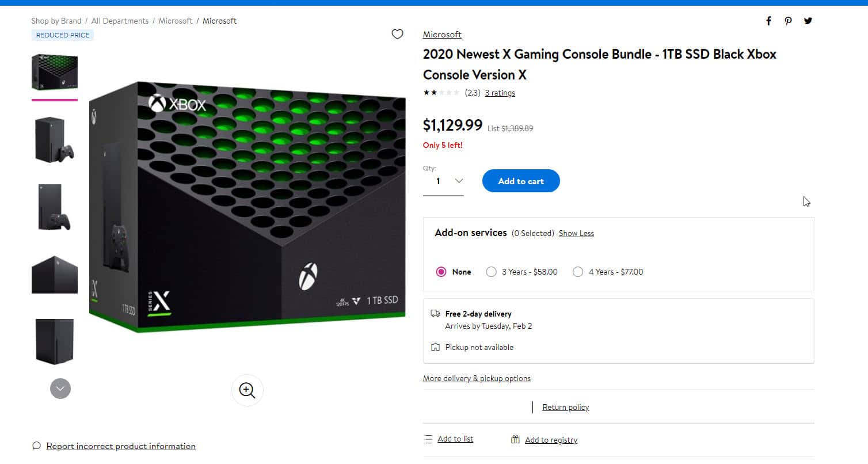Click the heart favorite icon
This screenshot has width=868, height=464.
coord(397,35)
